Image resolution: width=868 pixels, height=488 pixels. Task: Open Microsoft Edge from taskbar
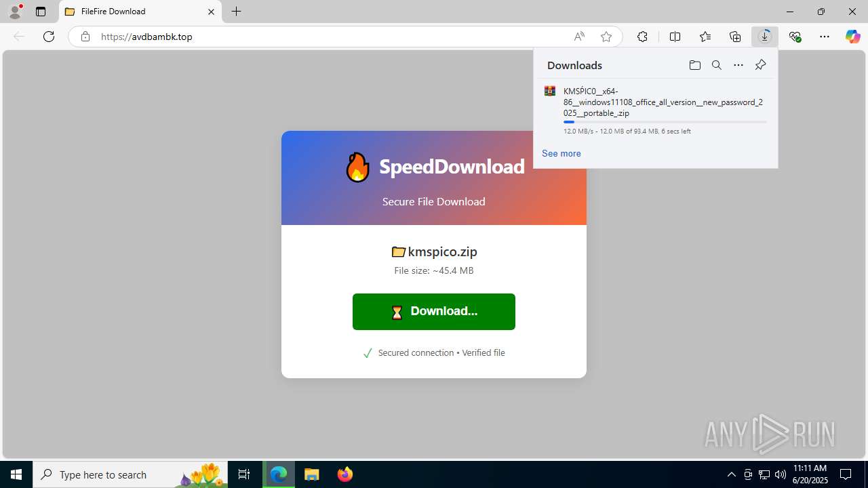(x=279, y=474)
